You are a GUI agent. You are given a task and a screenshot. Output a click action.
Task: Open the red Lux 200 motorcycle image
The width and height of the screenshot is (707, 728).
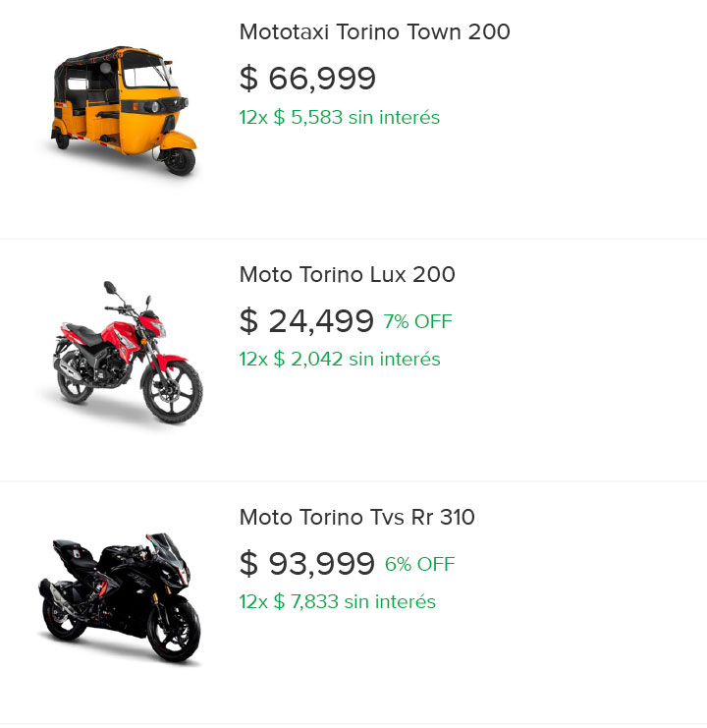(128, 352)
